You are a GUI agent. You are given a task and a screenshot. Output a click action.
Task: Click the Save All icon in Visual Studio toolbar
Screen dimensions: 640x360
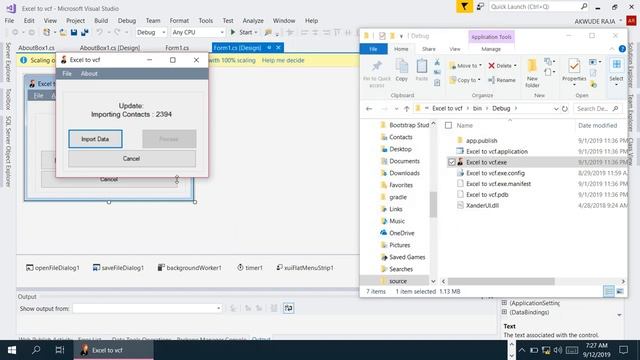pos(84,32)
